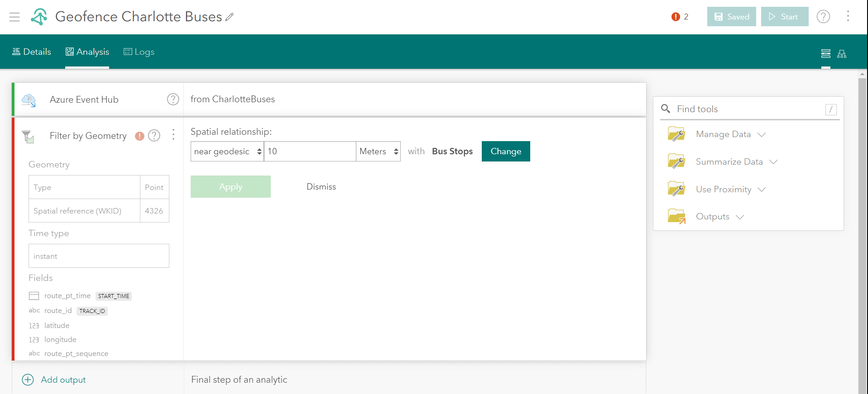
Task: Edit the distance value field containing 10
Action: pos(310,152)
